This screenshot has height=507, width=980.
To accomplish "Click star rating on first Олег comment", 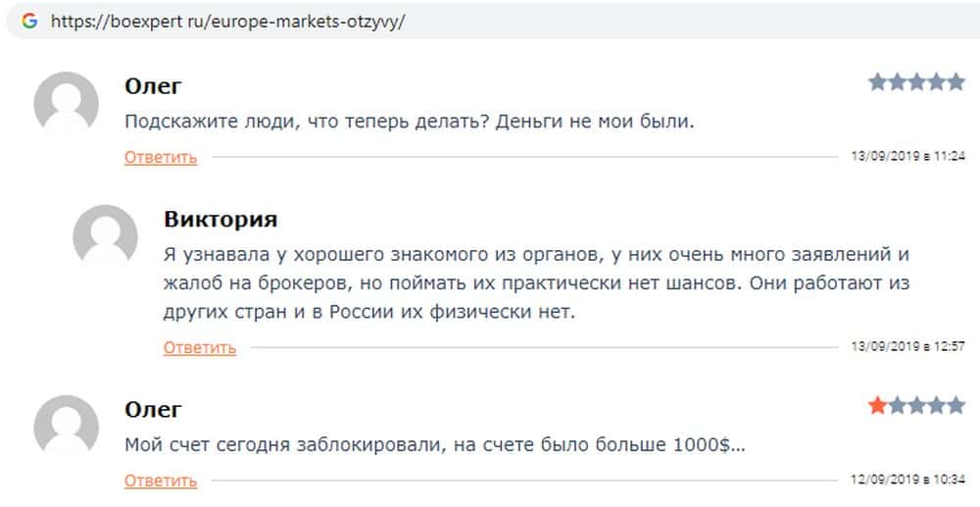I will (916, 82).
